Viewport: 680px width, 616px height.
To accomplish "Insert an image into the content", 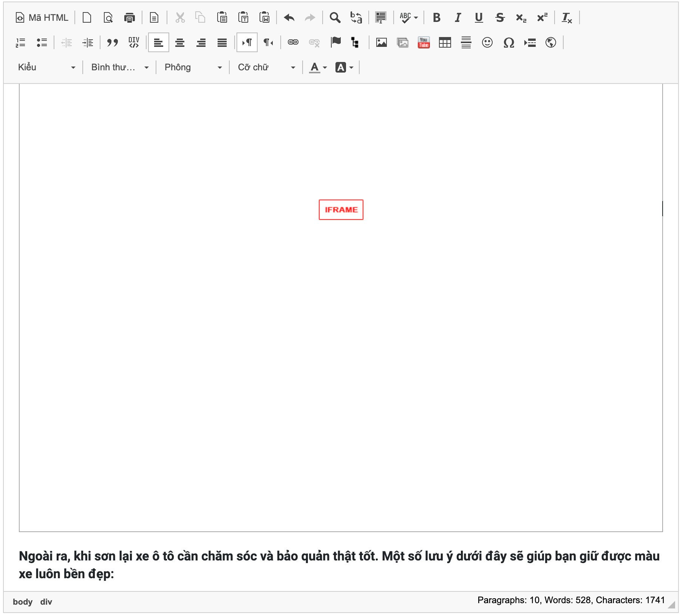I will [x=381, y=43].
